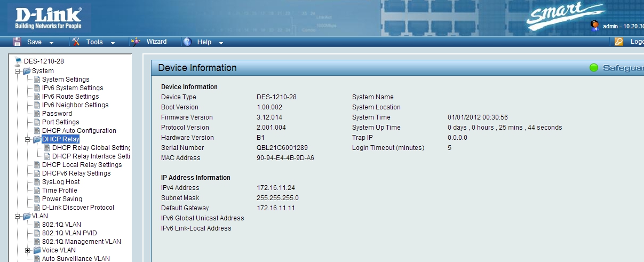
Task: Click the DHCP Relay folder icon
Action: click(37, 139)
